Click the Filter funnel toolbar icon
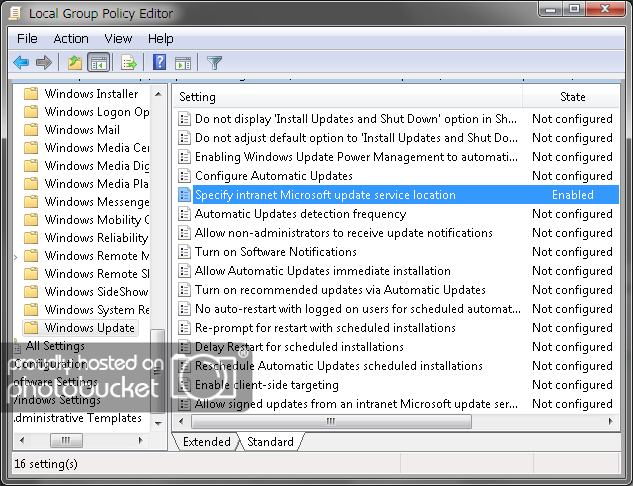The height and width of the screenshot is (486, 633). pos(214,63)
